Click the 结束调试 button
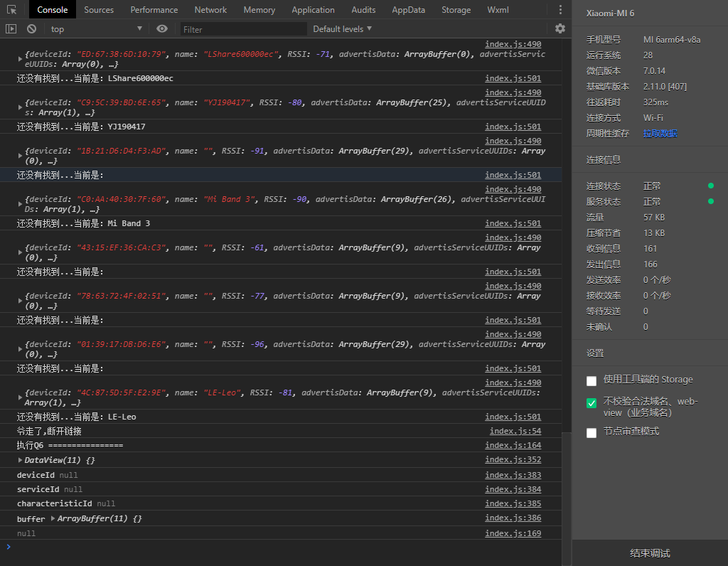The width and height of the screenshot is (728, 566). (x=650, y=553)
